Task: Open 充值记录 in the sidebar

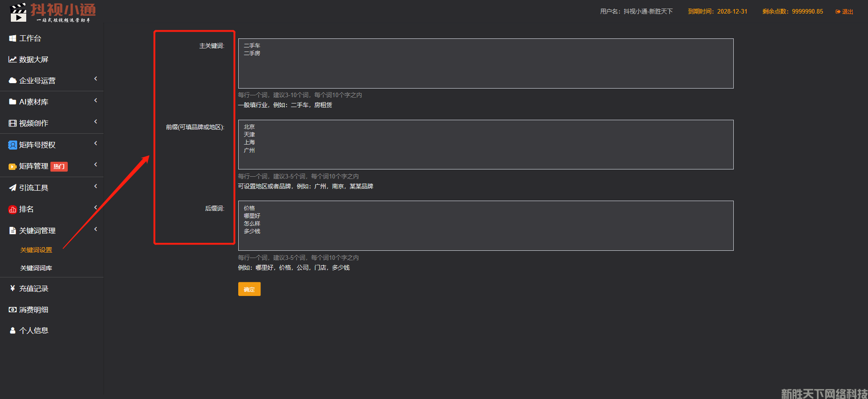Action: point(33,289)
